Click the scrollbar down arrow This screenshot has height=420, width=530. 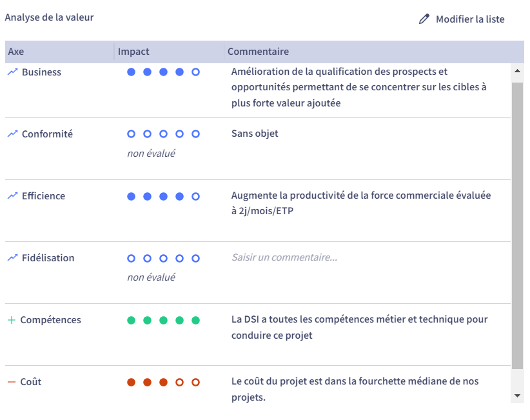(x=517, y=395)
